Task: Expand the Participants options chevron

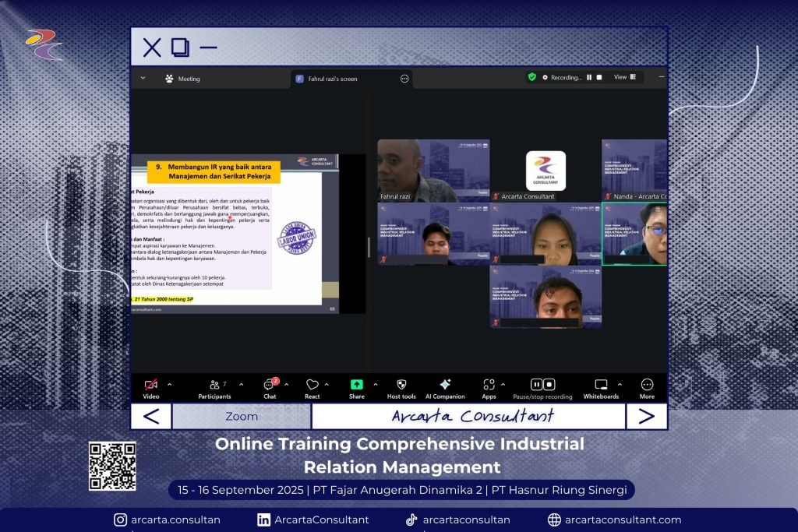Action: pyautogui.click(x=241, y=384)
